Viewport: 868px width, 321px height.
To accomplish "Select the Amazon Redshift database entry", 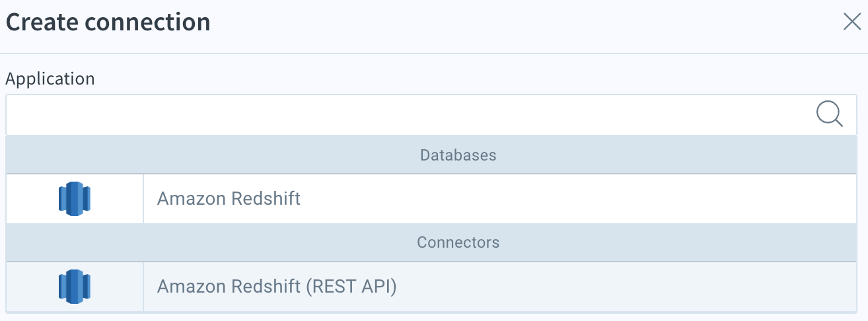I will [x=431, y=198].
